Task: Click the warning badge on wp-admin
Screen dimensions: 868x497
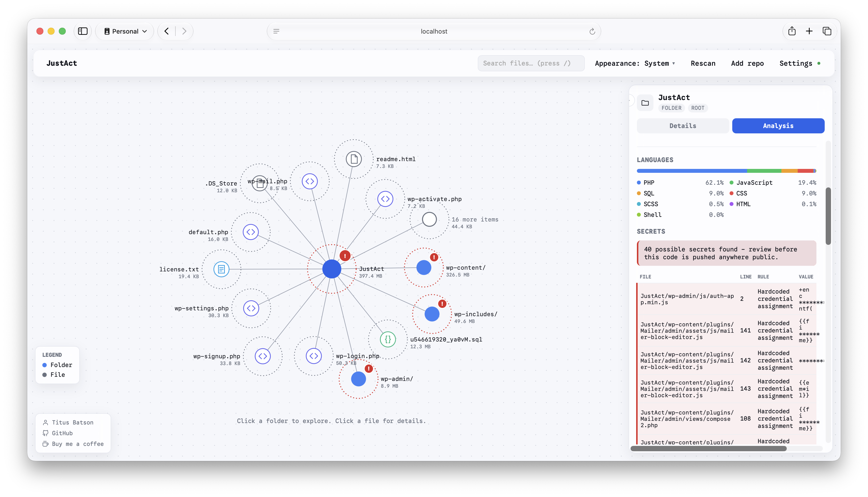Action: click(369, 369)
